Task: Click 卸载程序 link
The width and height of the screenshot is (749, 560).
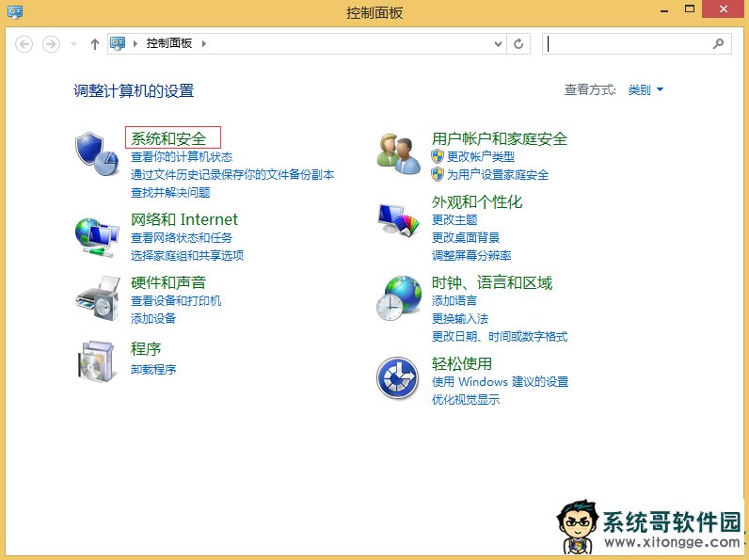Action: (x=153, y=369)
